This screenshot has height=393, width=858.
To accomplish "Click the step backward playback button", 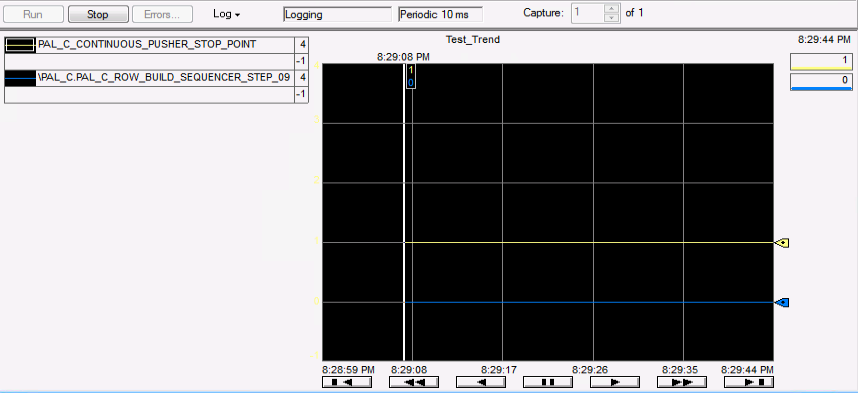I will click(481, 382).
